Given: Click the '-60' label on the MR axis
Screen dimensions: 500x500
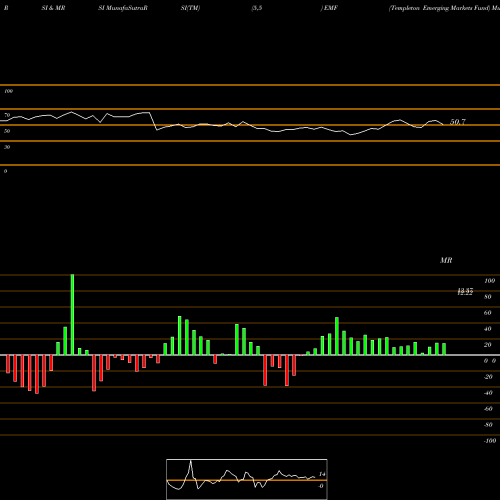Looking at the screenshot, I should pos(488,409).
